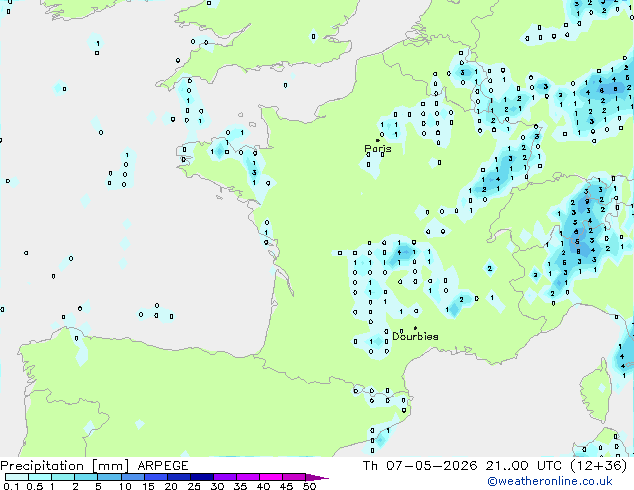Screen dimensions: 634x490
Task: Click the Dourbies location dot marker
Action: tap(415, 328)
